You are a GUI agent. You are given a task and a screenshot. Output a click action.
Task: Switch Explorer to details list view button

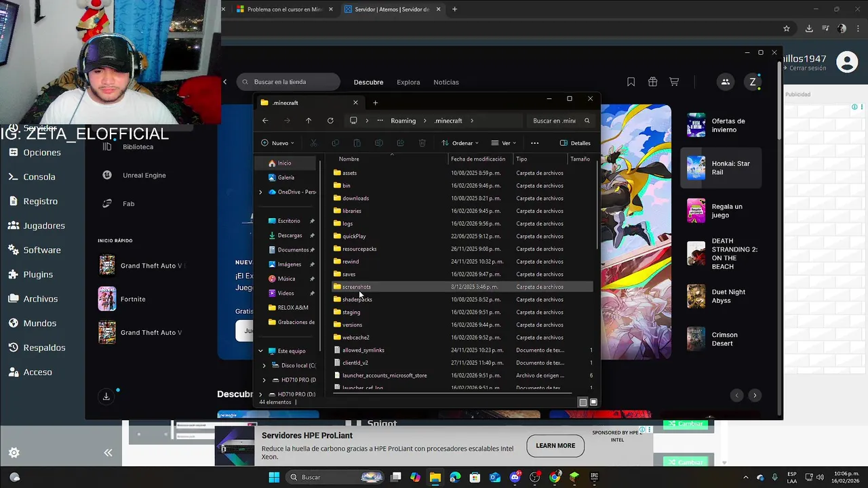click(583, 402)
